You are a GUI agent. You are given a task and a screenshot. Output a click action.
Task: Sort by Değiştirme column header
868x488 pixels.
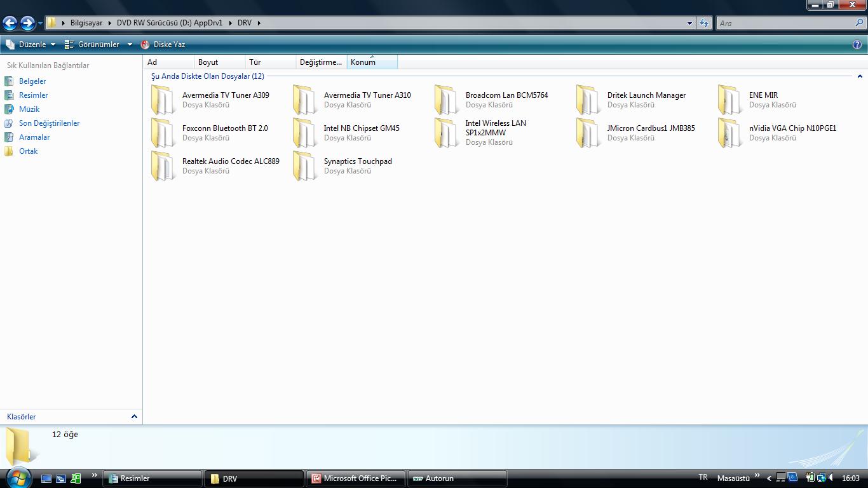(322, 62)
